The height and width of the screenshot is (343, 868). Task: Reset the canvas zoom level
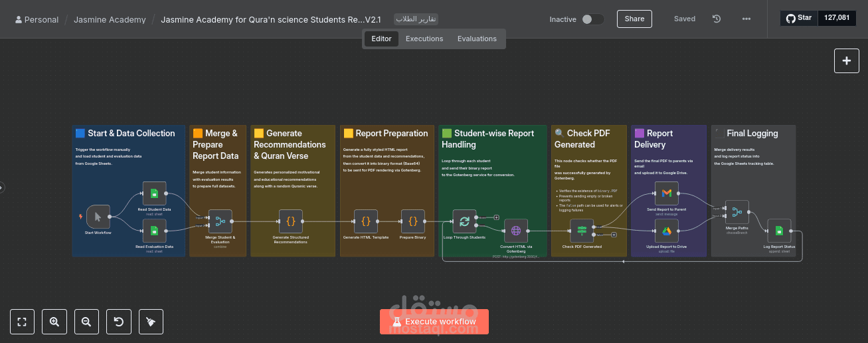pos(119,322)
